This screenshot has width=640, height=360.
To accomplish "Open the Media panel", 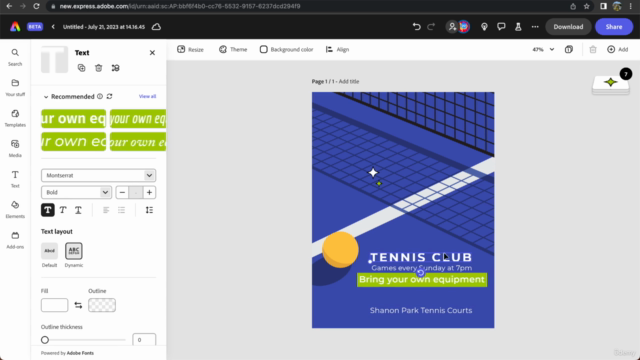I will coord(15,148).
